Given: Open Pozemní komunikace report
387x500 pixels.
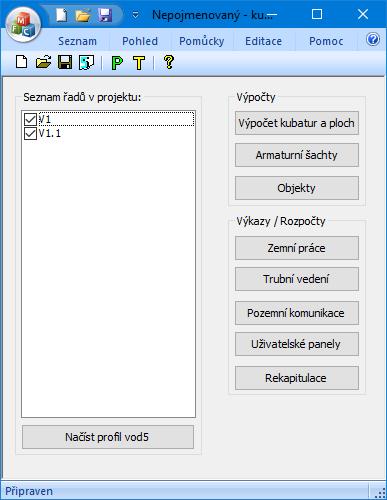Looking at the screenshot, I should pos(297,313).
